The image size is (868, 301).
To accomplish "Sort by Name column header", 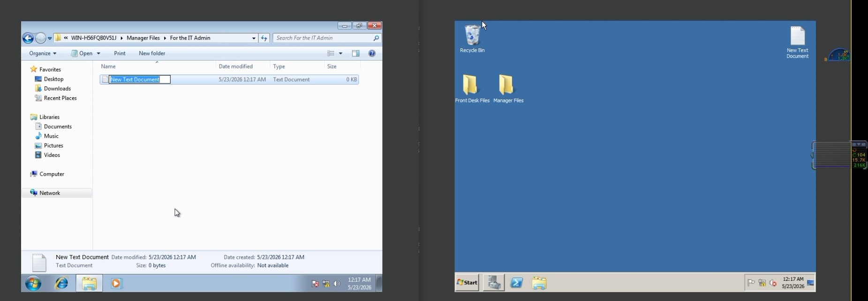I will [108, 67].
